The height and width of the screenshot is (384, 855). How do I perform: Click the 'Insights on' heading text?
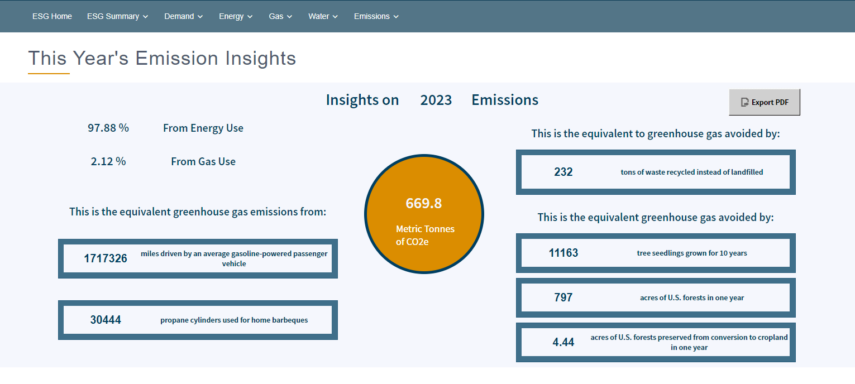(x=362, y=100)
